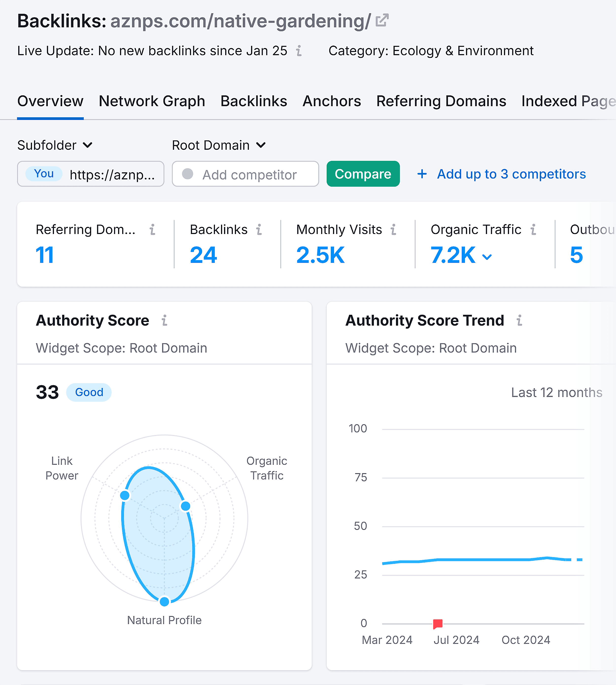Switch to the Network Graph tab
616x685 pixels.
[152, 101]
